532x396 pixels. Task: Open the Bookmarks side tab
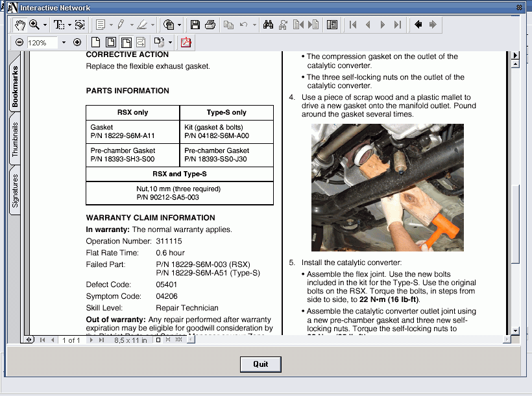pyautogui.click(x=16, y=86)
